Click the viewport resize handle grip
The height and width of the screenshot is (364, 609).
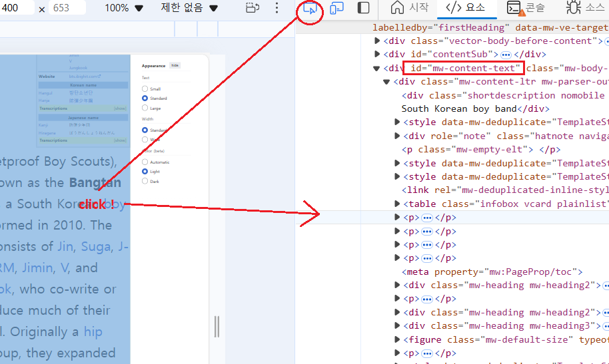coord(217,326)
